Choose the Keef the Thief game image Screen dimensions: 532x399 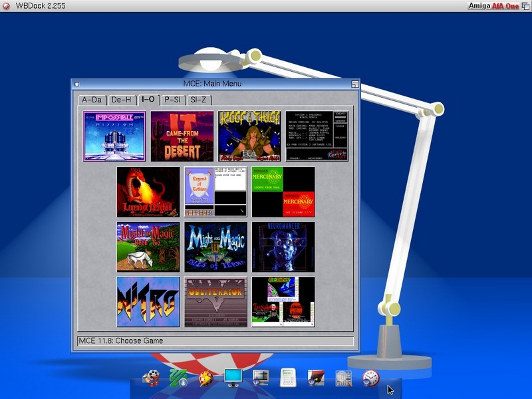[250, 136]
